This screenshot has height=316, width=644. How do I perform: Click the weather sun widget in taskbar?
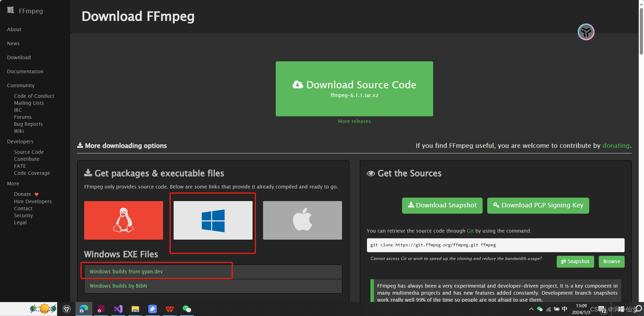pyautogui.click(x=43, y=309)
